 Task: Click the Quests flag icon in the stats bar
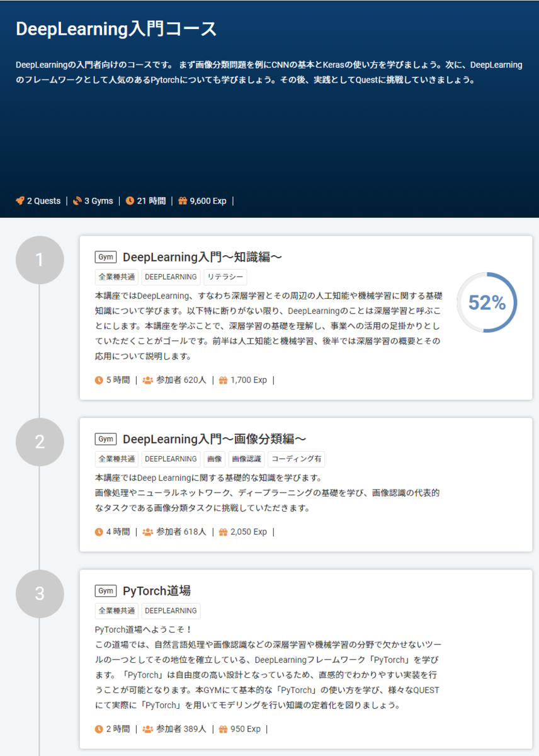pyautogui.click(x=19, y=200)
